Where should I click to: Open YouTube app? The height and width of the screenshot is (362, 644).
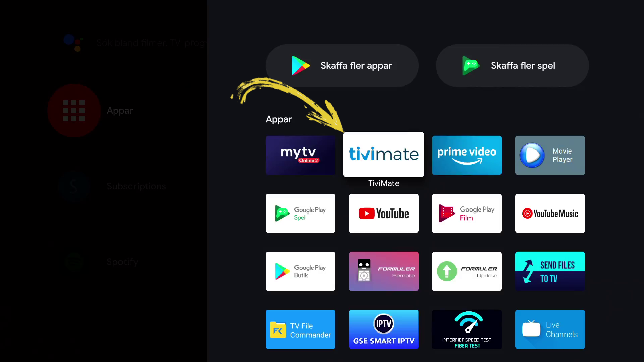pyautogui.click(x=383, y=213)
